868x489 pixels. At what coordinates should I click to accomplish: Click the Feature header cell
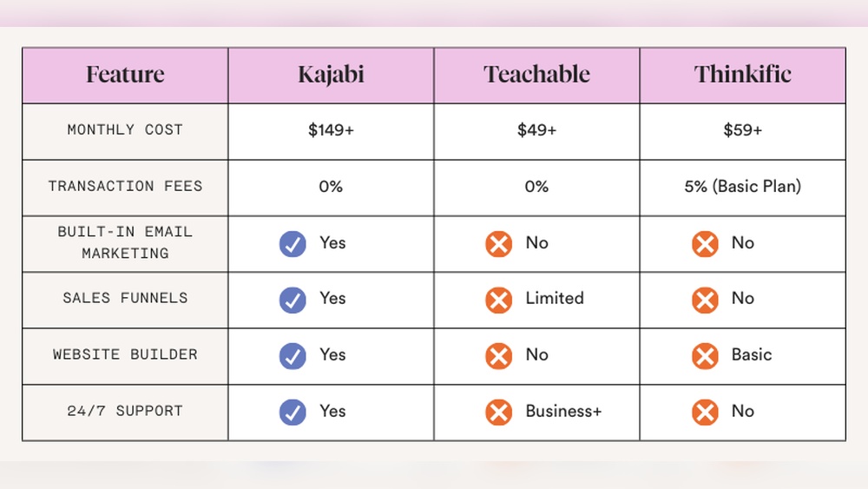pyautogui.click(x=125, y=75)
